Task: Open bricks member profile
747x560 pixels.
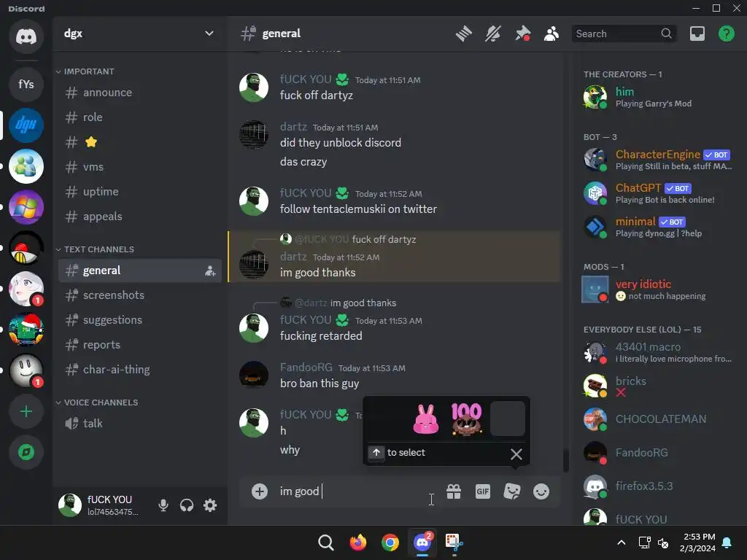Action: pos(659,386)
